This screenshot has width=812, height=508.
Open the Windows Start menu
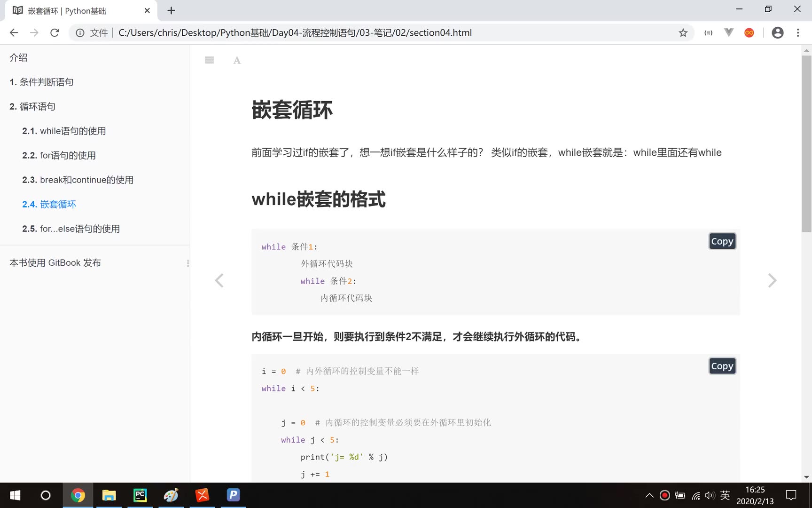coord(15,495)
